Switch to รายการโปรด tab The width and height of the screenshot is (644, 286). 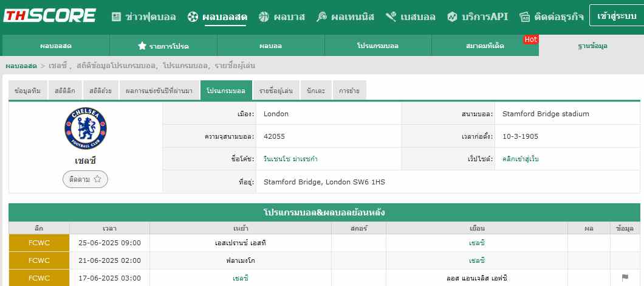[x=163, y=46]
